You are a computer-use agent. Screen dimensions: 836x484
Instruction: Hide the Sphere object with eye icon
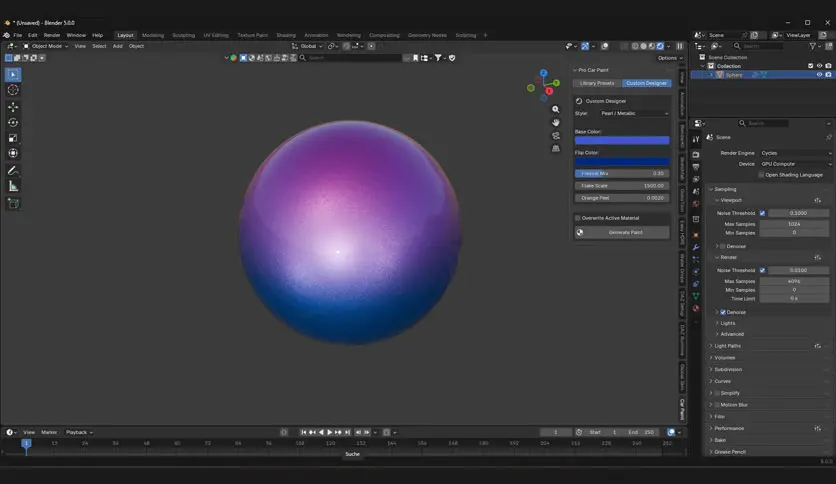coord(819,75)
